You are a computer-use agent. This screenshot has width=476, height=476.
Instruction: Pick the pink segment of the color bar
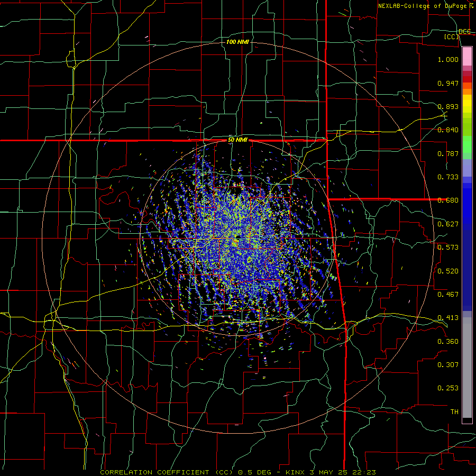(467, 56)
